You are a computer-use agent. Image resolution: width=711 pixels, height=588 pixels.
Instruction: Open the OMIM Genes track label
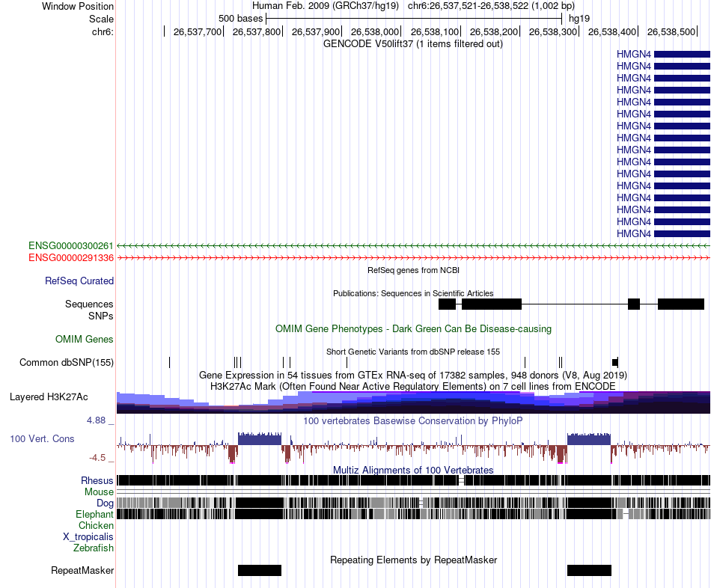[x=85, y=339]
